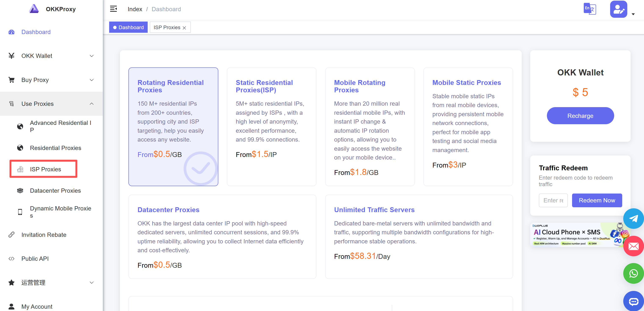Image resolution: width=644 pixels, height=311 pixels.
Task: Click the OKKProxy logo icon
Action: point(34,9)
